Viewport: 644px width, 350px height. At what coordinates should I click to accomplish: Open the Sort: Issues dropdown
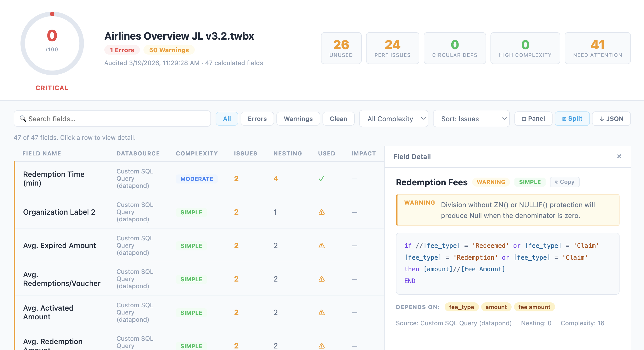point(471,119)
